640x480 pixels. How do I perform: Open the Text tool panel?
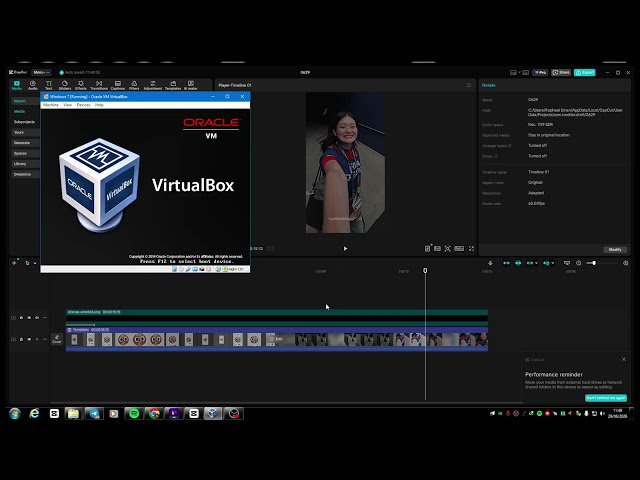coord(49,85)
